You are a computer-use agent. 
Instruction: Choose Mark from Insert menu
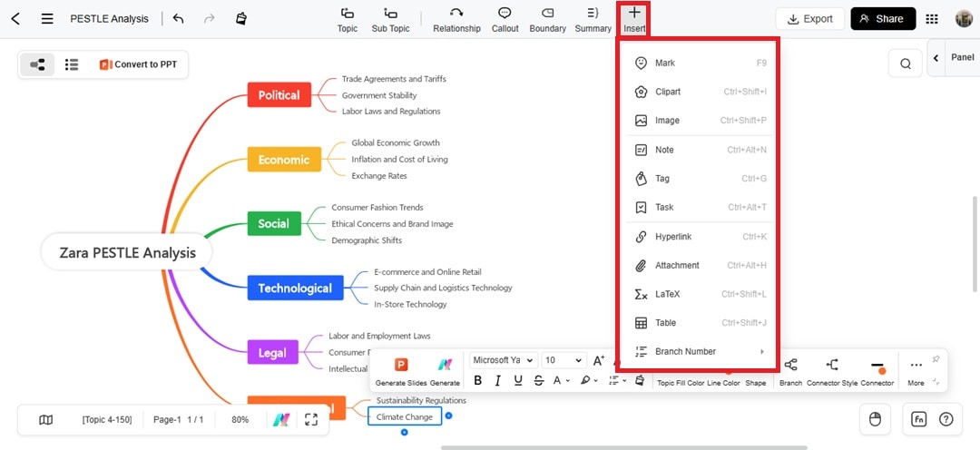click(x=700, y=64)
